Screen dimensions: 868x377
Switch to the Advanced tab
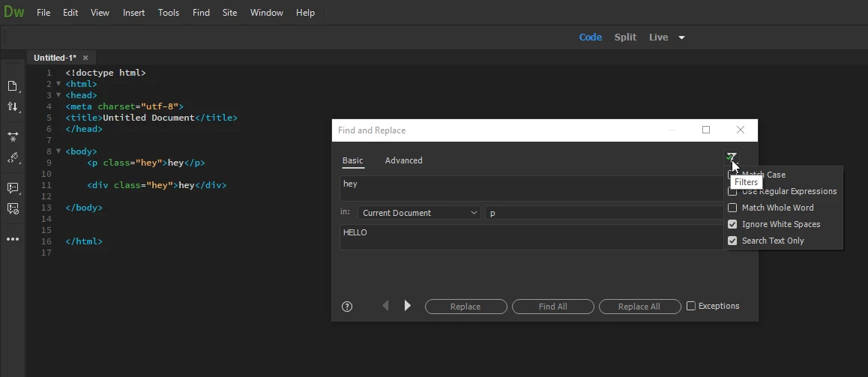(403, 160)
